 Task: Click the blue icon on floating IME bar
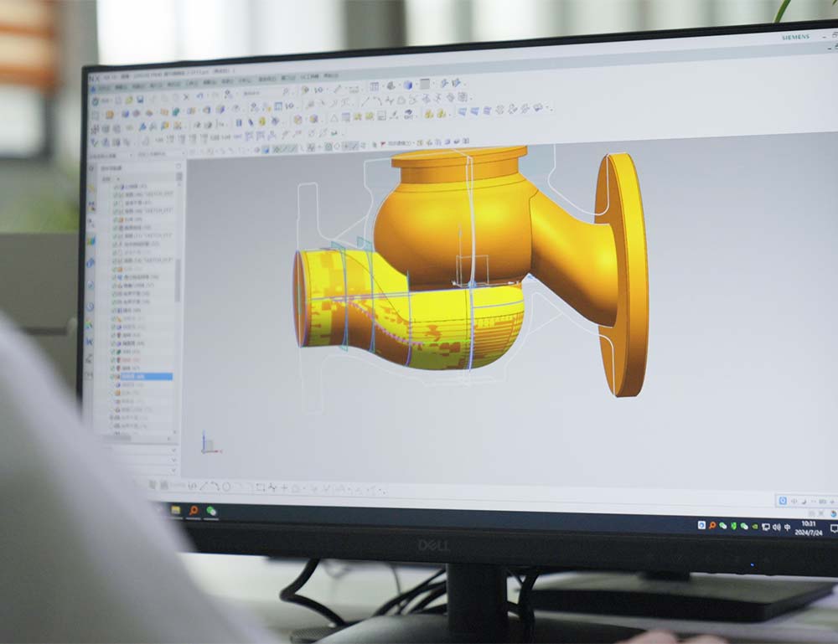(783, 500)
